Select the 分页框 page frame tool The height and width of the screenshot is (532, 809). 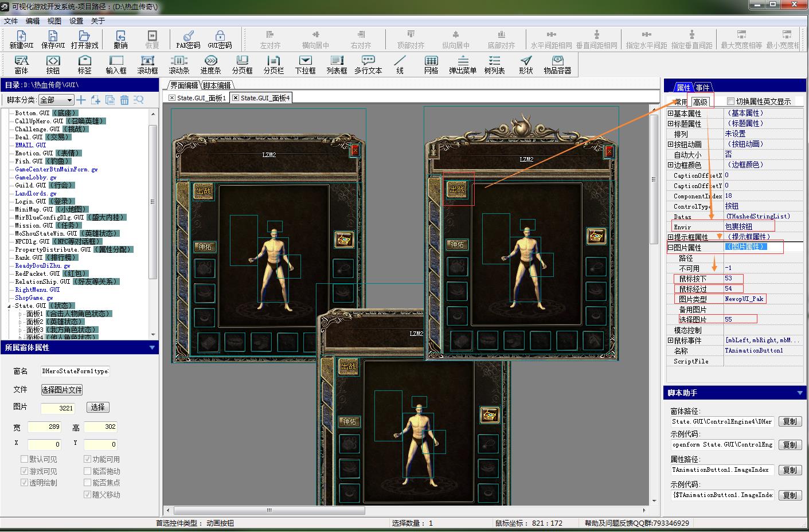(242, 65)
